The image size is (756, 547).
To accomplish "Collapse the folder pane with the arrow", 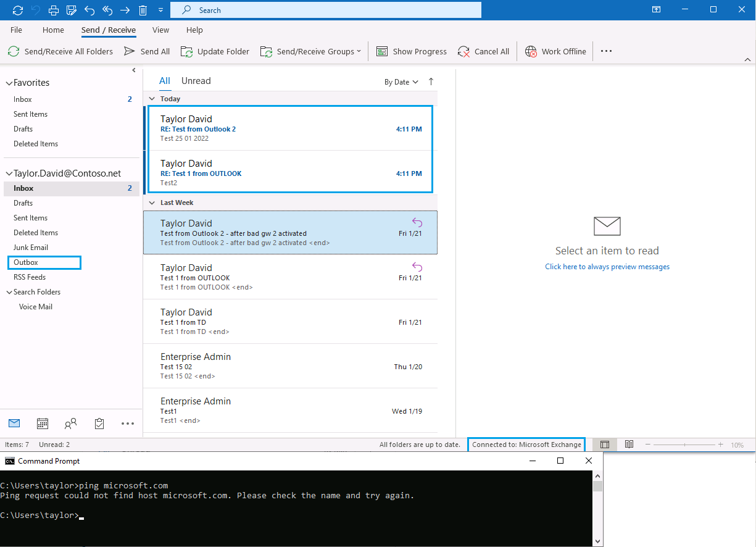I will pyautogui.click(x=134, y=70).
